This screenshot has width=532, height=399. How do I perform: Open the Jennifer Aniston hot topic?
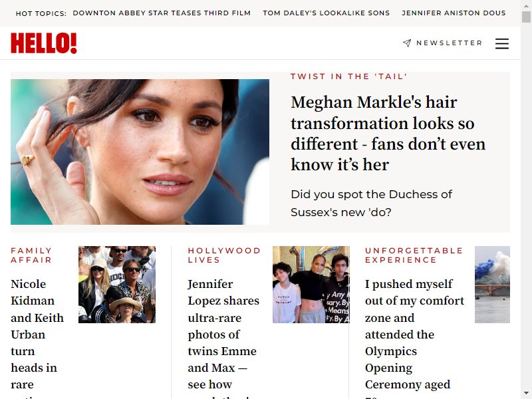point(454,13)
